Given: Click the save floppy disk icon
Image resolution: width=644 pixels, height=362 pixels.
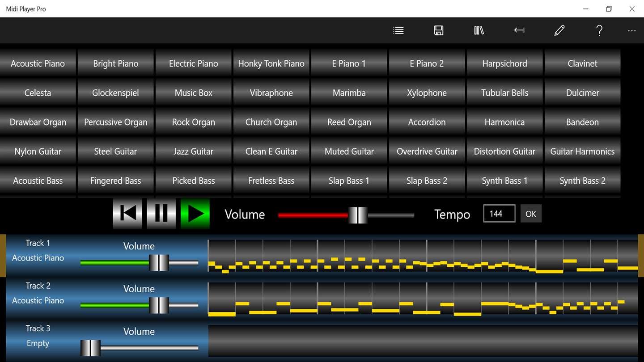Looking at the screenshot, I should [x=439, y=30].
